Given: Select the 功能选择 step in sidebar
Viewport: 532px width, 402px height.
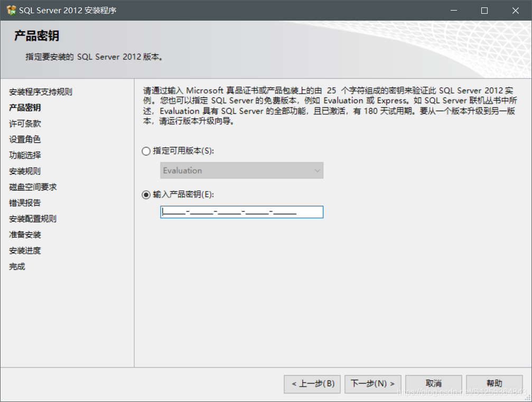Looking at the screenshot, I should [x=25, y=156].
